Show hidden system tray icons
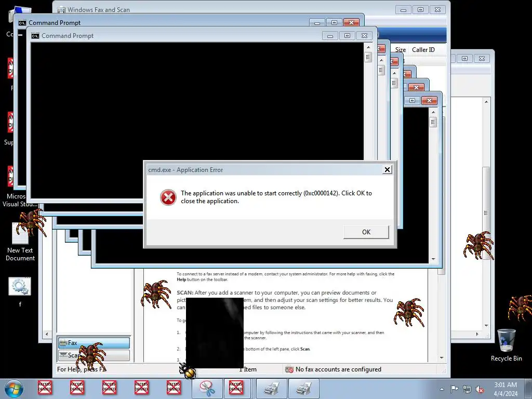The height and width of the screenshot is (399, 532). 442,389
